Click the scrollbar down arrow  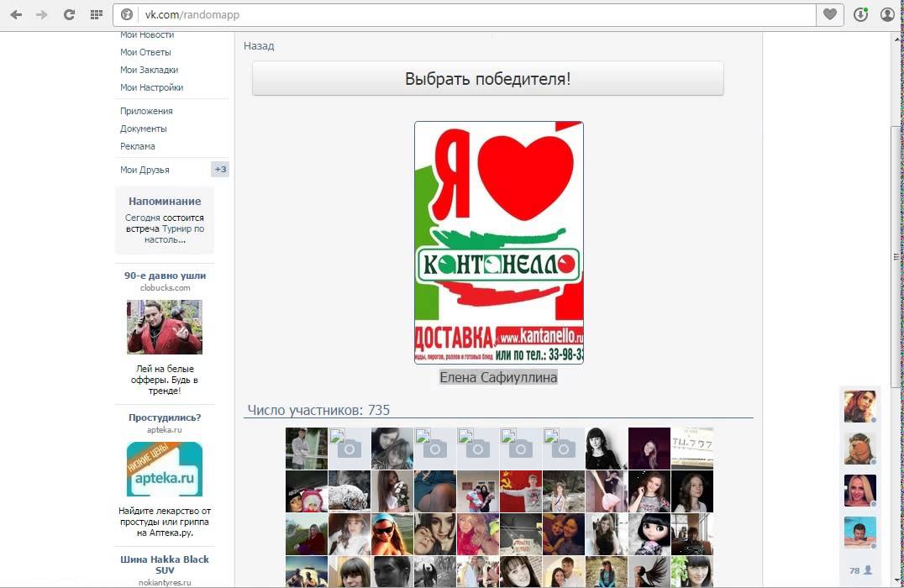pos(896,579)
